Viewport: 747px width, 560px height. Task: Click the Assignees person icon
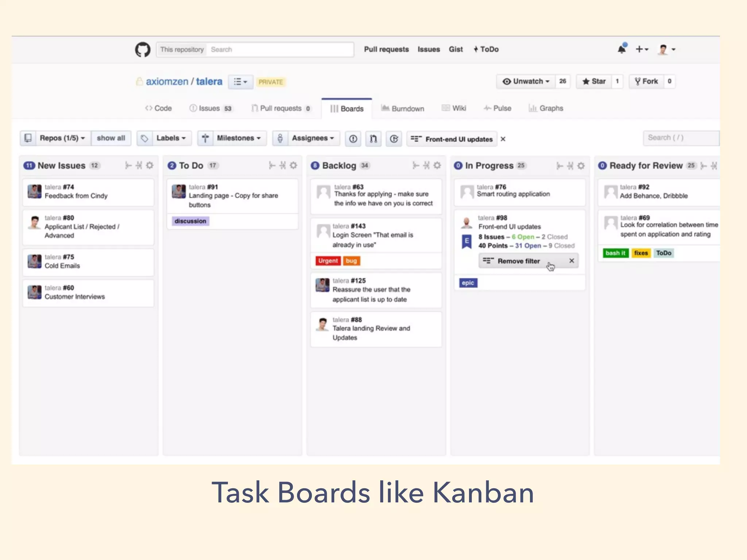[x=280, y=138]
